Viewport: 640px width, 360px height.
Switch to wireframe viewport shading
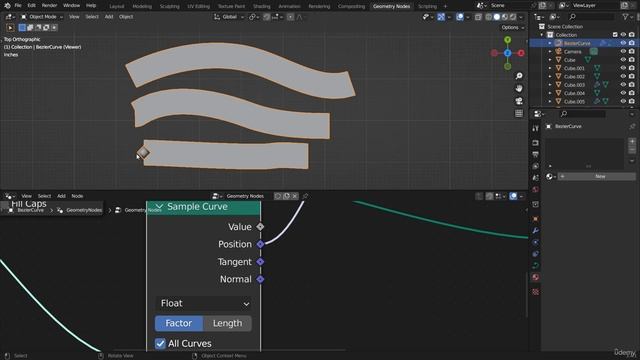click(x=489, y=17)
